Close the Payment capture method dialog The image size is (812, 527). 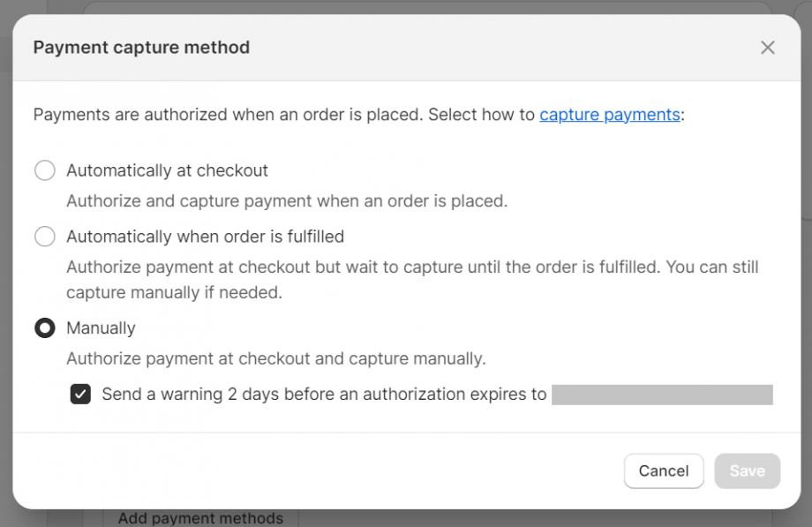[x=768, y=49]
